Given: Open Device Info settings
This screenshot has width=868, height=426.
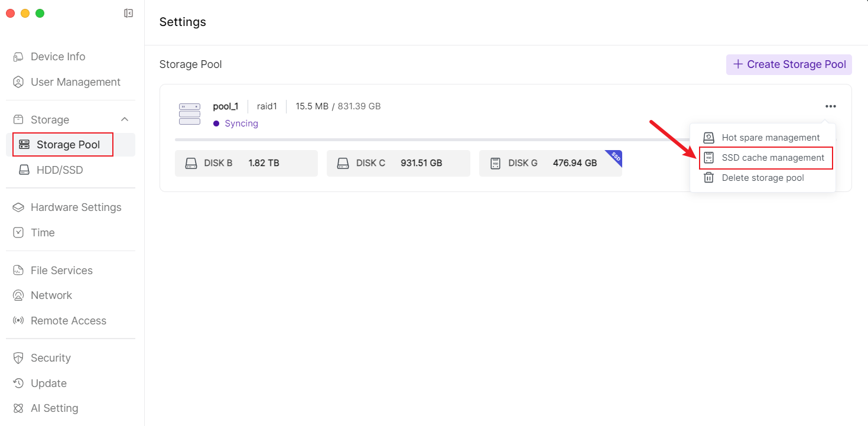Looking at the screenshot, I should pyautogui.click(x=58, y=57).
